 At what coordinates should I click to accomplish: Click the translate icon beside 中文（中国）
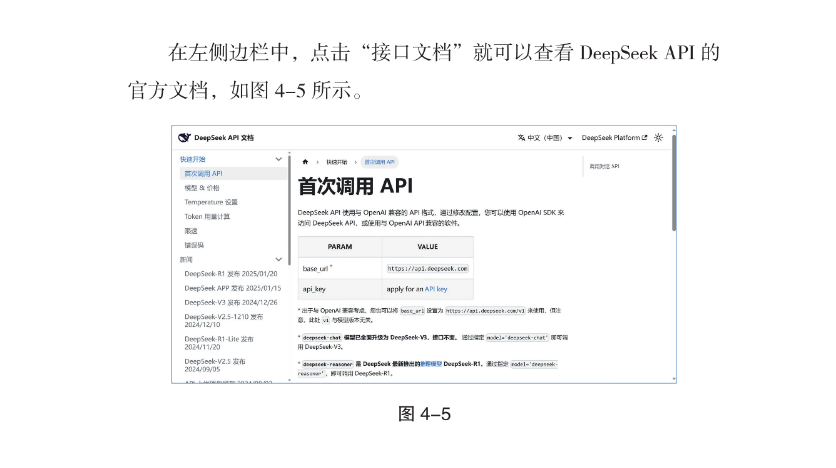click(521, 138)
